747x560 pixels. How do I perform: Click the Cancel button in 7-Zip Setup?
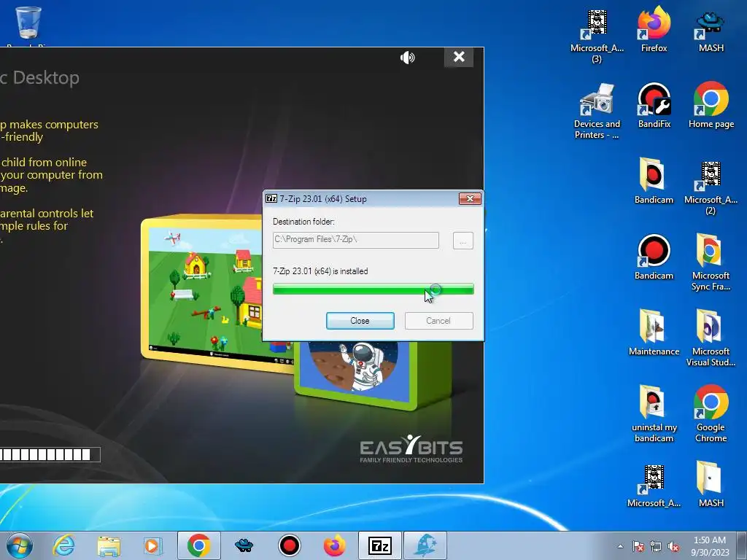tap(438, 321)
